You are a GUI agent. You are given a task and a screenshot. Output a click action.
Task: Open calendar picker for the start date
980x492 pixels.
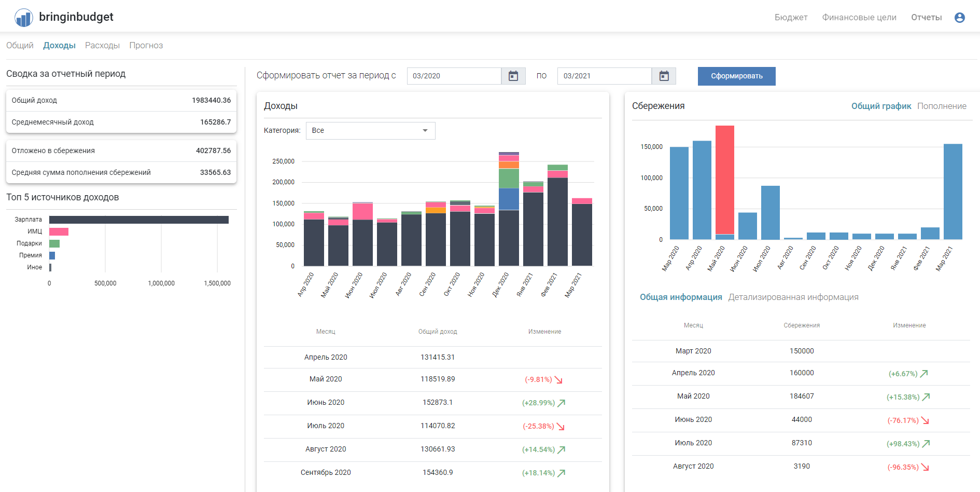(513, 76)
